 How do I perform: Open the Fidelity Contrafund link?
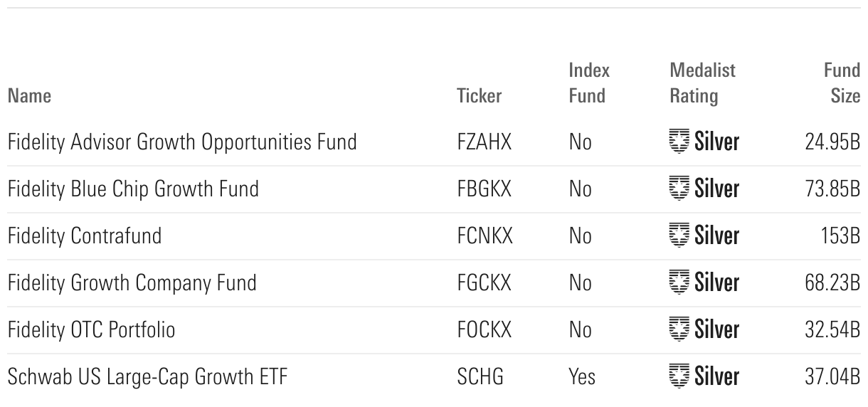click(x=85, y=236)
